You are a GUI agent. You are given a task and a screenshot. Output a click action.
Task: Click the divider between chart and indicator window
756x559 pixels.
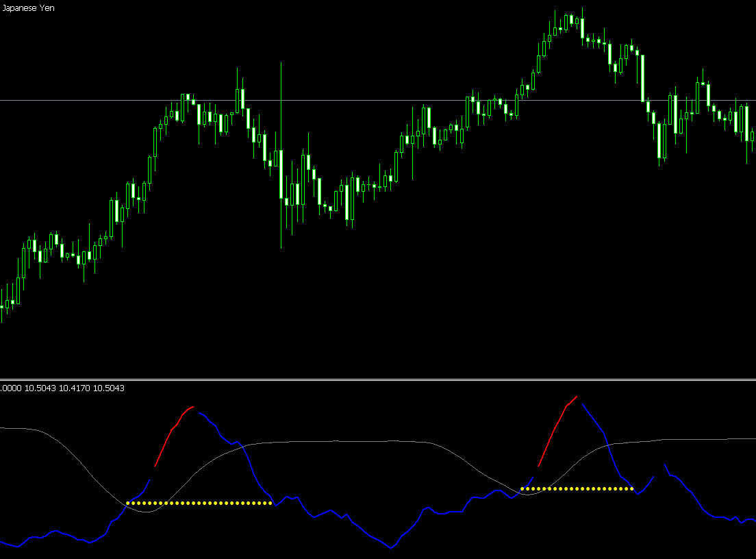(x=378, y=380)
